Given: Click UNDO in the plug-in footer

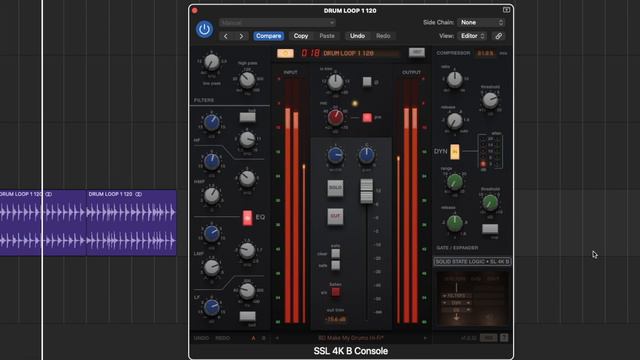Looking at the screenshot, I should 201,338.
